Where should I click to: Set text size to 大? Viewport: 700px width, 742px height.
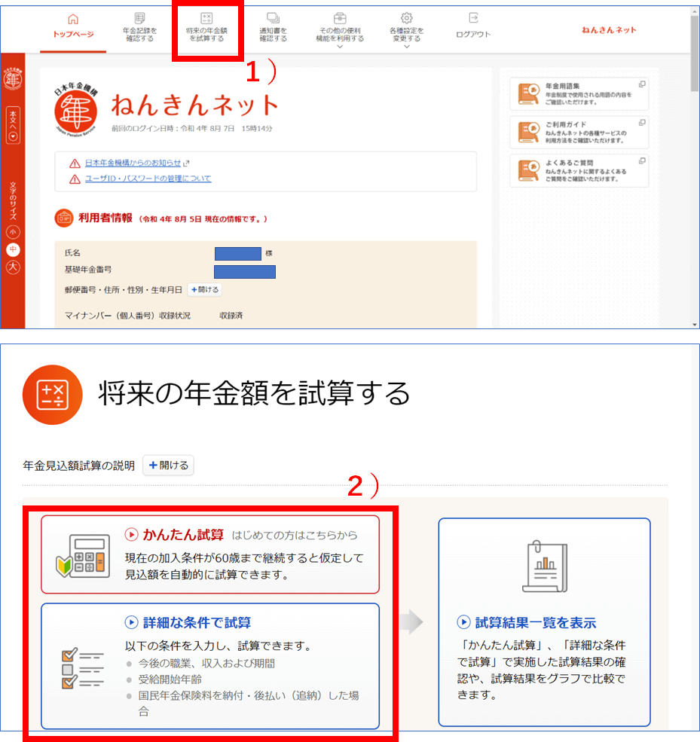coord(13,267)
